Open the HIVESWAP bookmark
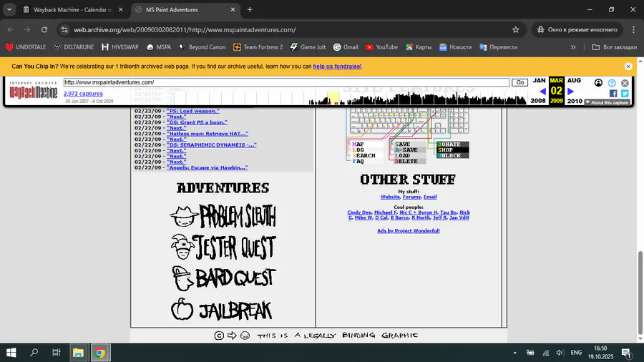 (x=120, y=47)
